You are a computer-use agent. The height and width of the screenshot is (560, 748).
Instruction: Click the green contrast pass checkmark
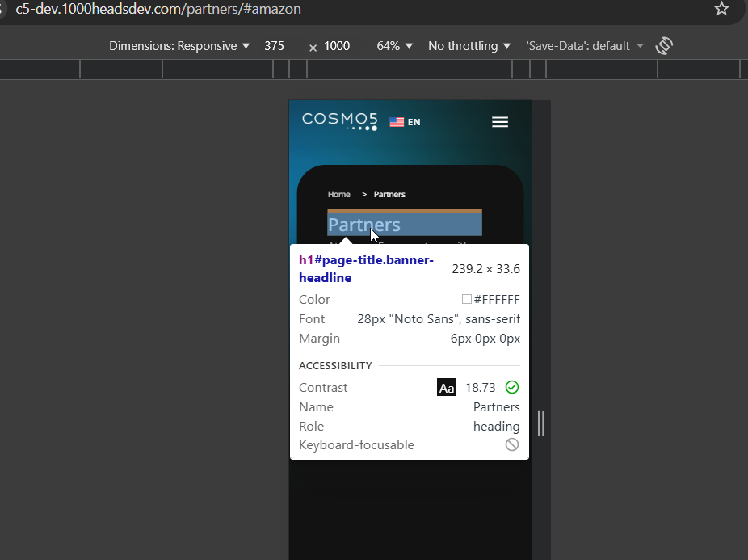click(x=512, y=387)
